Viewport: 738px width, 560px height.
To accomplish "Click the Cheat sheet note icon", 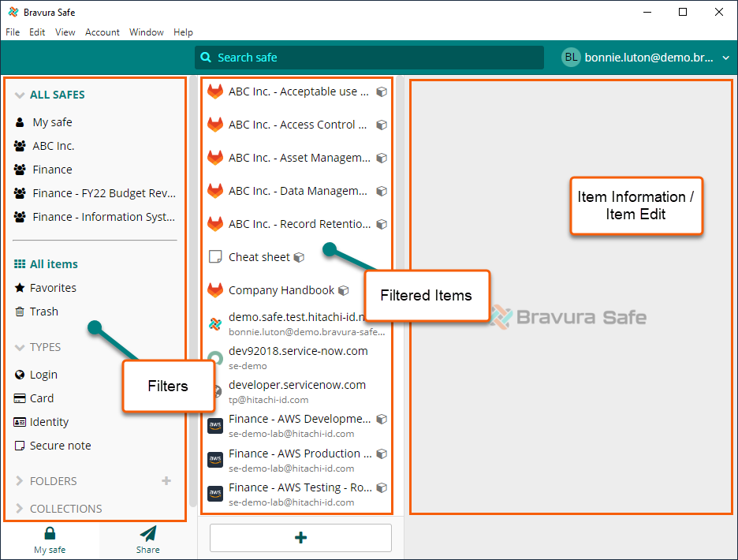I will tap(215, 256).
